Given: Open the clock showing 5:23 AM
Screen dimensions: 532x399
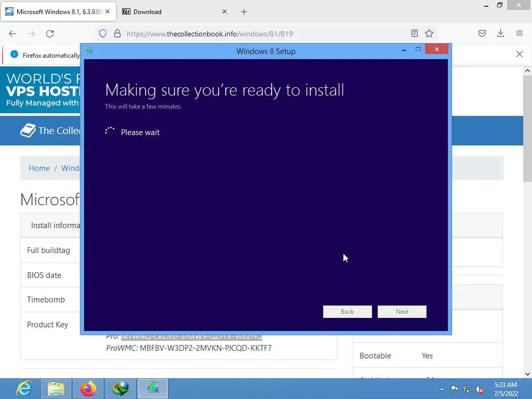Looking at the screenshot, I should click(x=506, y=389).
